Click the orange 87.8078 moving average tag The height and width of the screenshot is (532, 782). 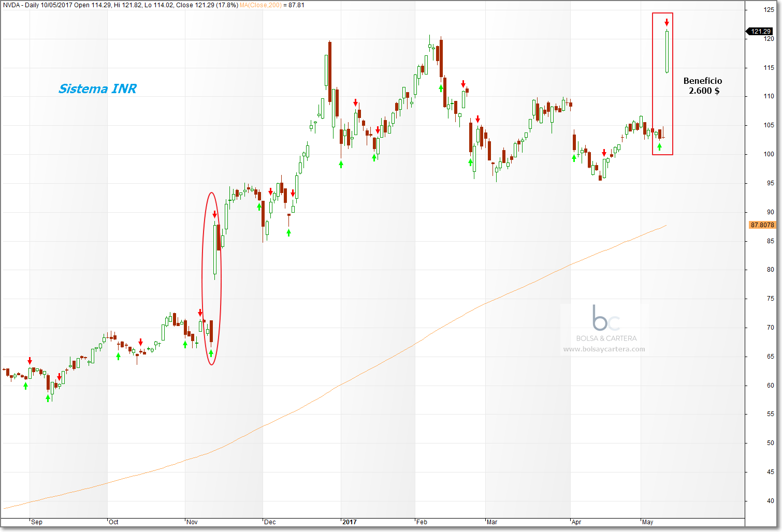[762, 225]
